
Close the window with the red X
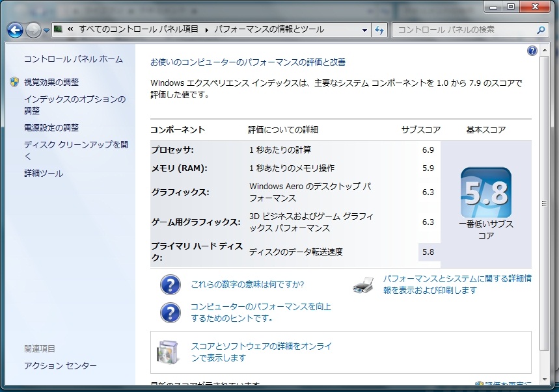(535, 7)
